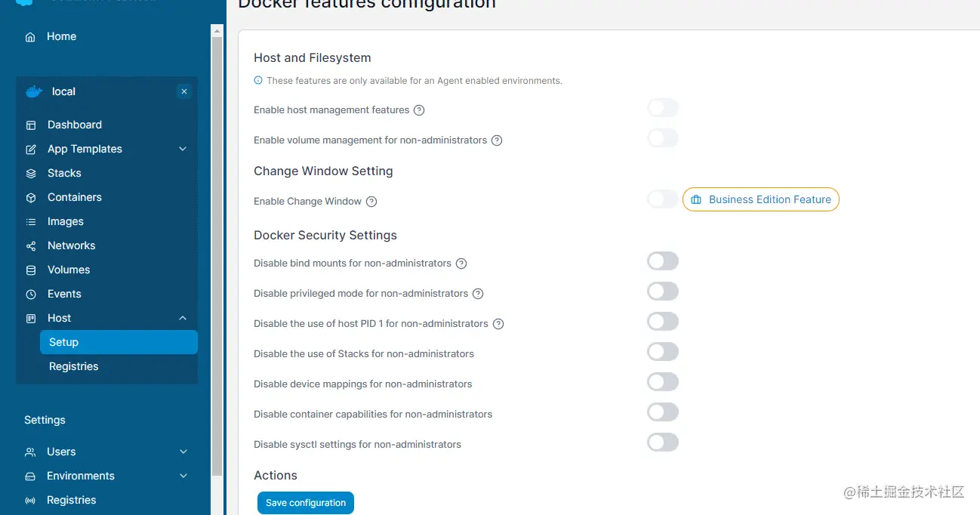
Task: Click the Save configuration button
Action: point(306,503)
